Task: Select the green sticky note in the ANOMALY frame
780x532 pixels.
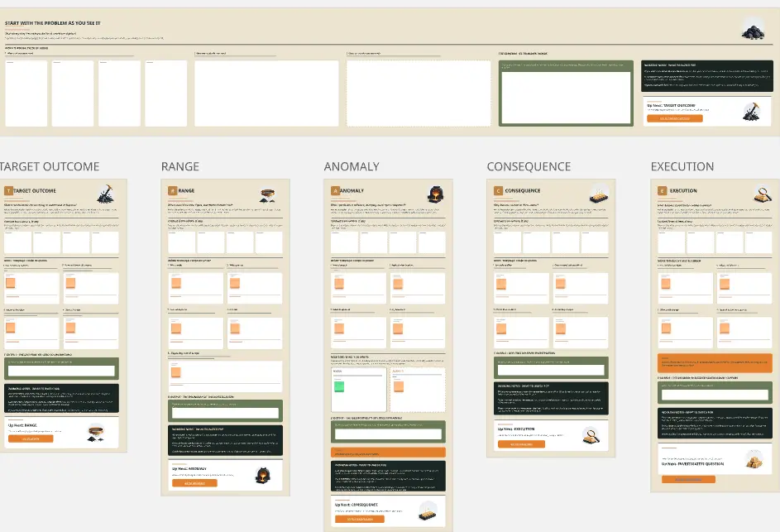Action: pos(339,386)
